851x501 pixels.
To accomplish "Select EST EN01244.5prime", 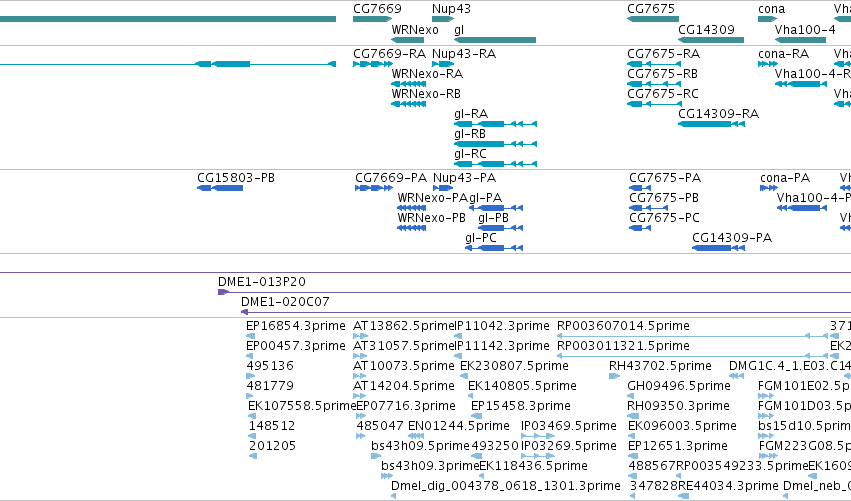I will [x=459, y=427].
